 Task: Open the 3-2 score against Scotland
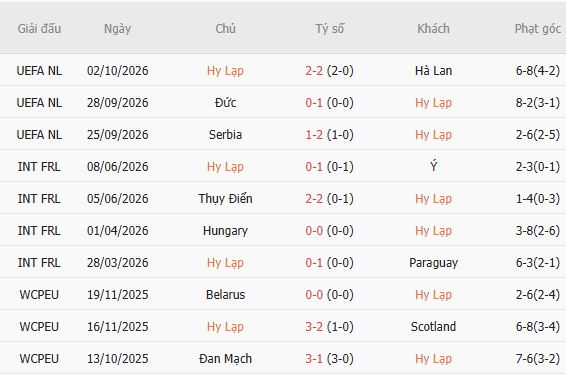pyautogui.click(x=314, y=327)
